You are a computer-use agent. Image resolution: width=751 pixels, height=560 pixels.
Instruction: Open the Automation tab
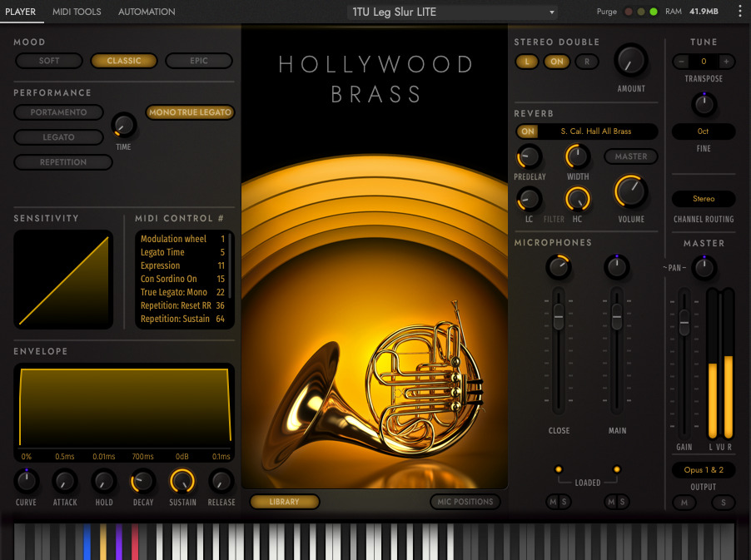pyautogui.click(x=147, y=12)
